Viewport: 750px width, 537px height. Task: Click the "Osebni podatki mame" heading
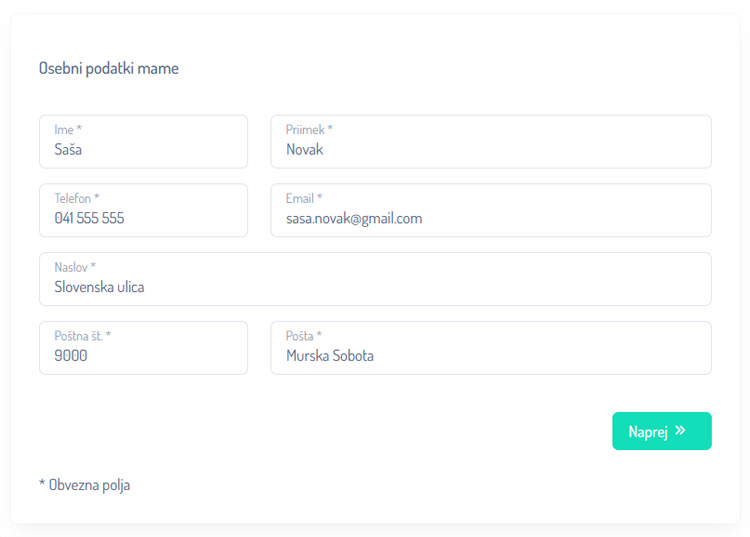(109, 69)
